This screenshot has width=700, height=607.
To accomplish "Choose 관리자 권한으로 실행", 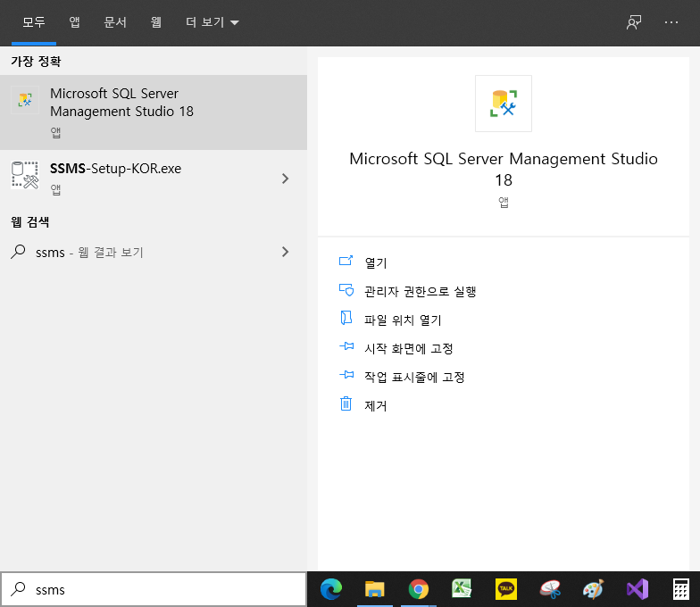I will pyautogui.click(x=420, y=291).
